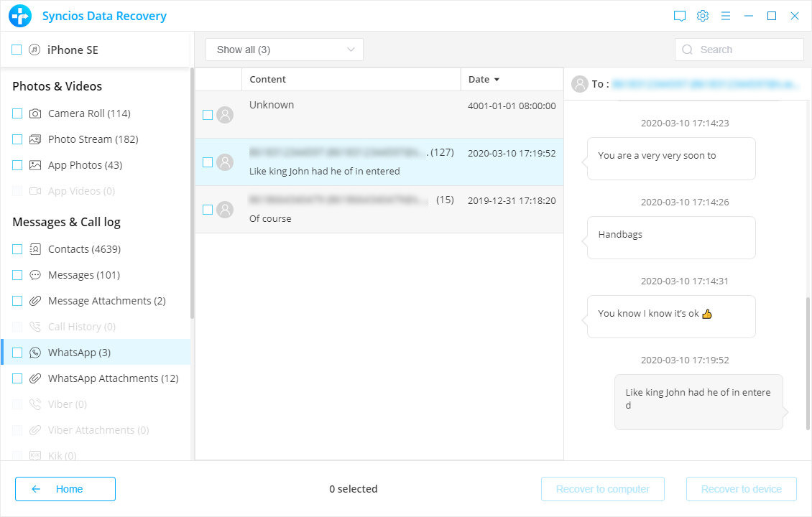Image resolution: width=812 pixels, height=517 pixels.
Task: Open Message Attachments (2) category
Action: [106, 301]
